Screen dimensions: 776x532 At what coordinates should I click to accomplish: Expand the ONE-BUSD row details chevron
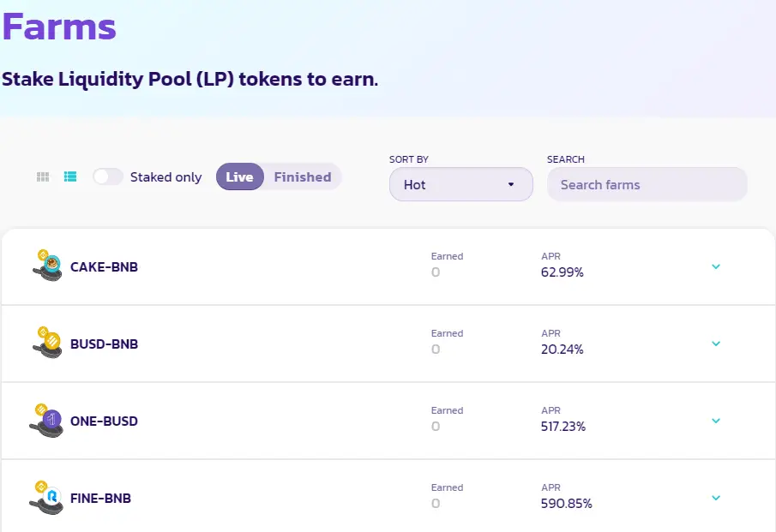pyautogui.click(x=716, y=421)
